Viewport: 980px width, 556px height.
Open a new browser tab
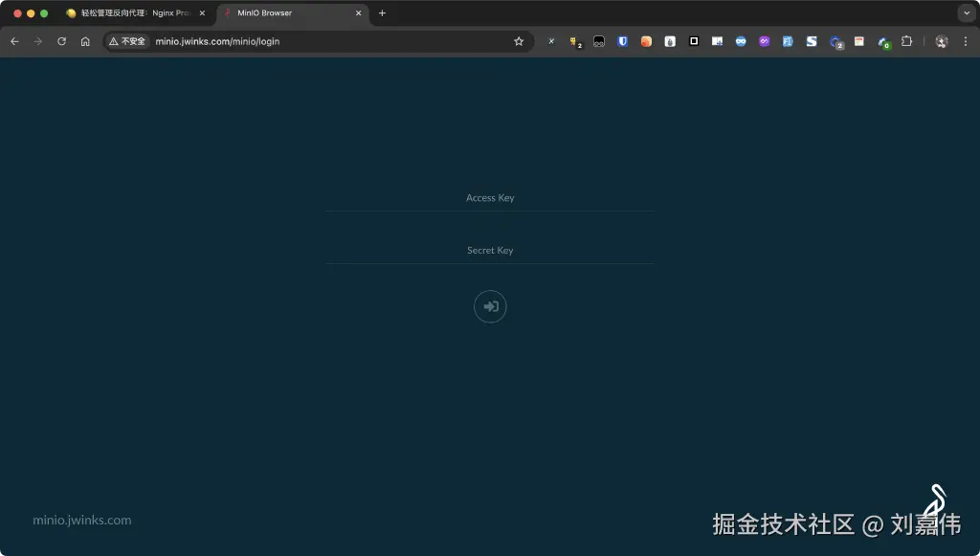[382, 13]
